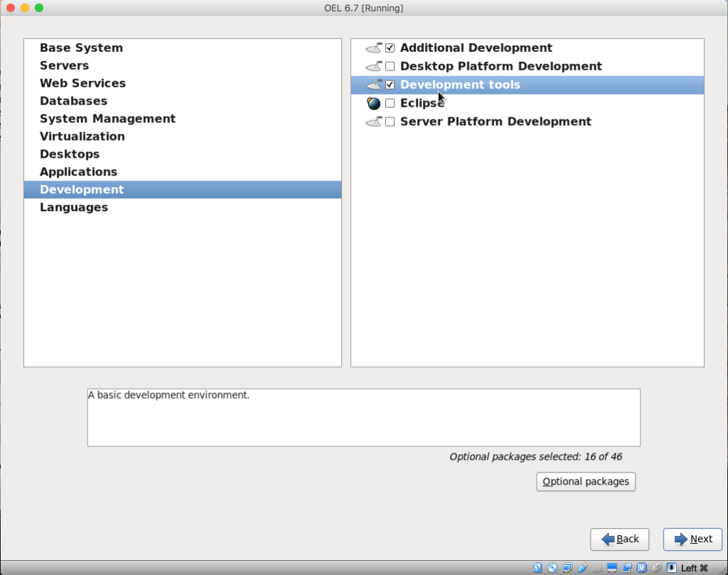Select the Servers category
Viewport: 728px width, 575px height.
183,65
